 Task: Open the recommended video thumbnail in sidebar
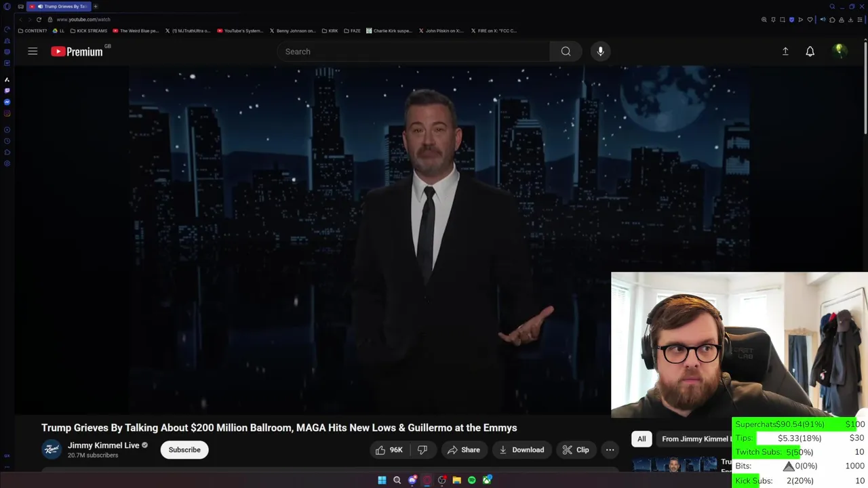pos(674,465)
